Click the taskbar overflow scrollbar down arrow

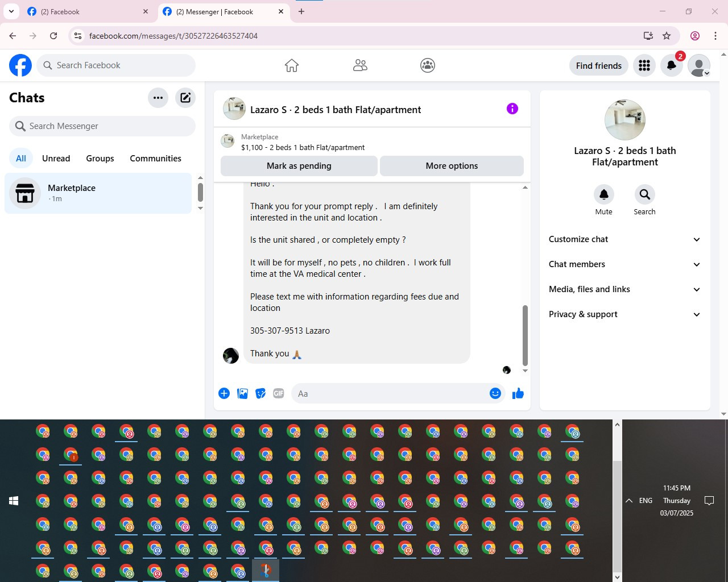point(617,577)
